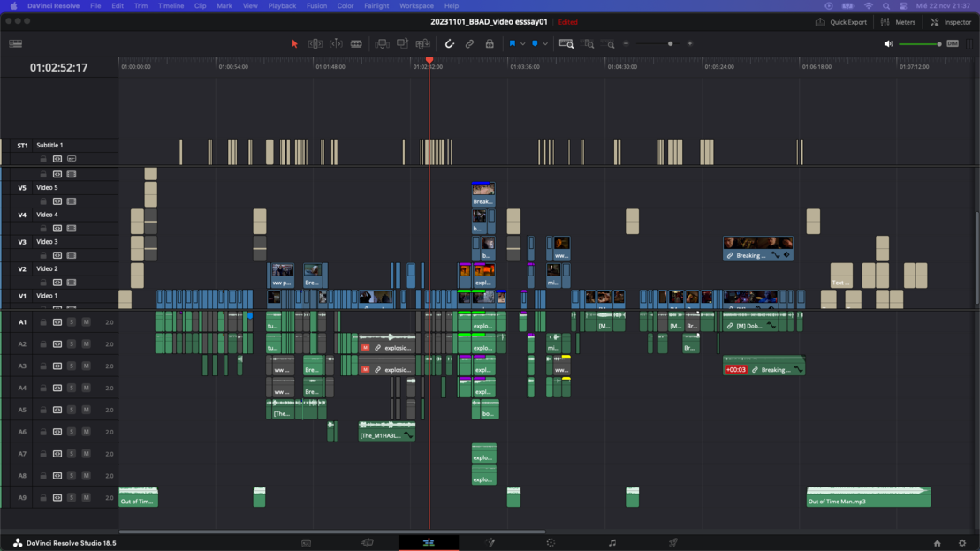Toggle the Linked Selection chain icon
This screenshot has height=551, width=980.
click(469, 43)
